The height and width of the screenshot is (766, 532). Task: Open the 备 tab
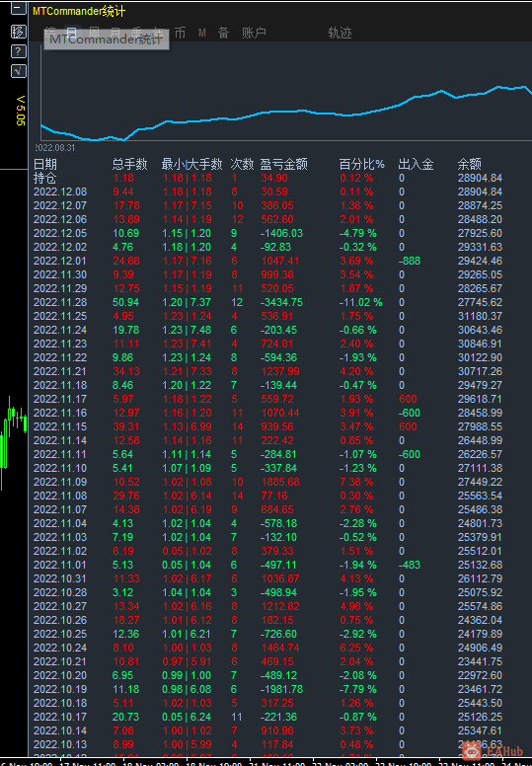point(223,33)
